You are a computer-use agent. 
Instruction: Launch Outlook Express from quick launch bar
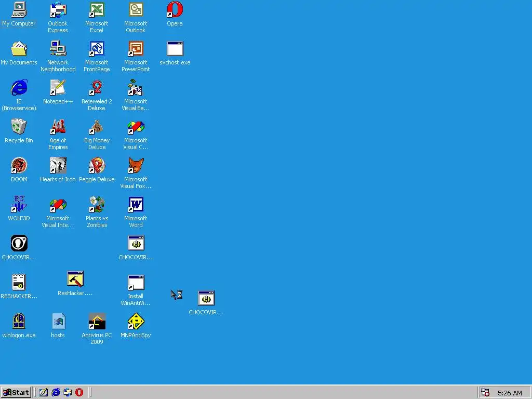(x=68, y=393)
